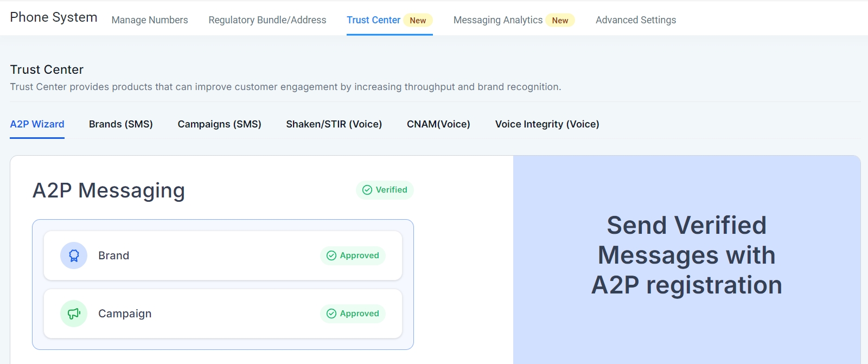Click the Campaign megaphone icon
This screenshot has height=364, width=868.
coord(74,314)
